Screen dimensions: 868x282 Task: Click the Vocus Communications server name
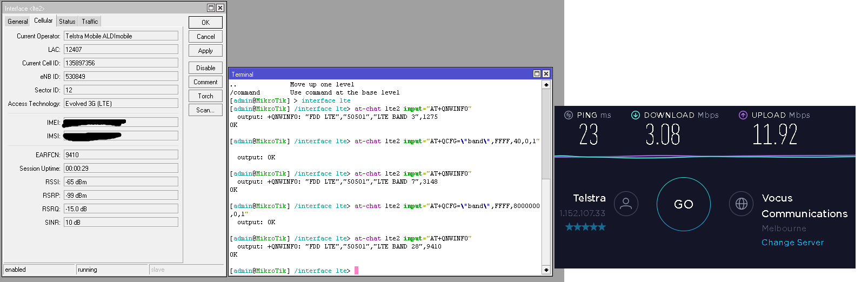tap(804, 206)
